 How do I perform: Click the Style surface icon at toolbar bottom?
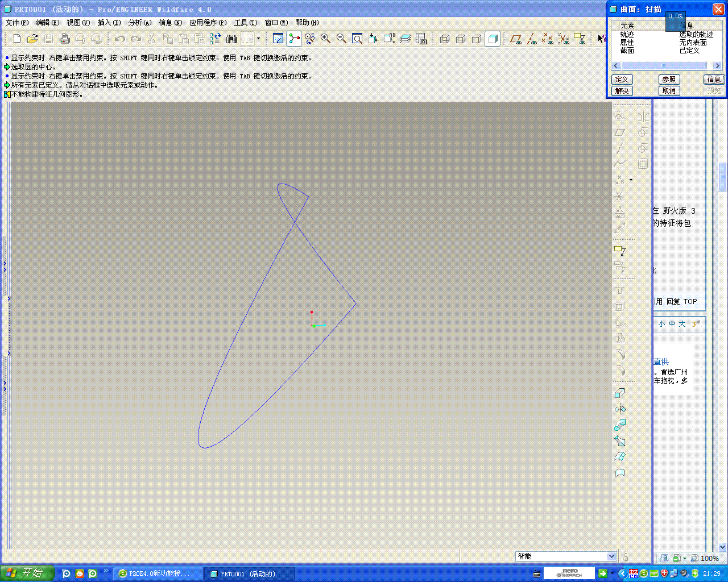[x=620, y=473]
